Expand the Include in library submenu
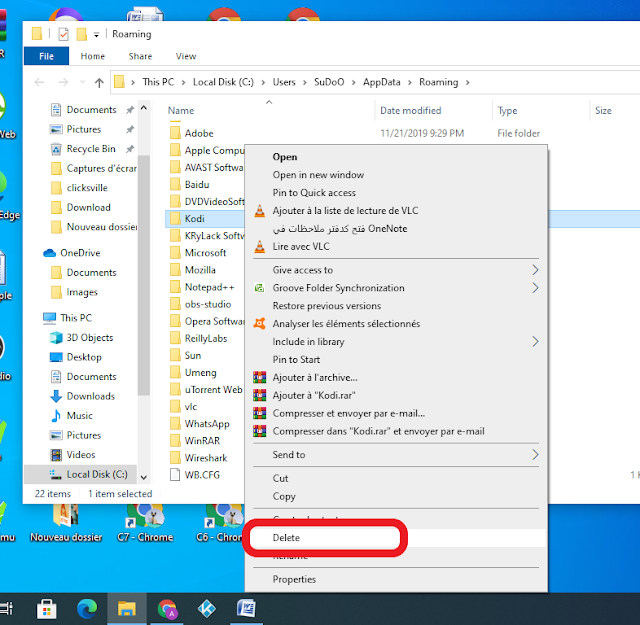The image size is (640, 625). (x=535, y=342)
